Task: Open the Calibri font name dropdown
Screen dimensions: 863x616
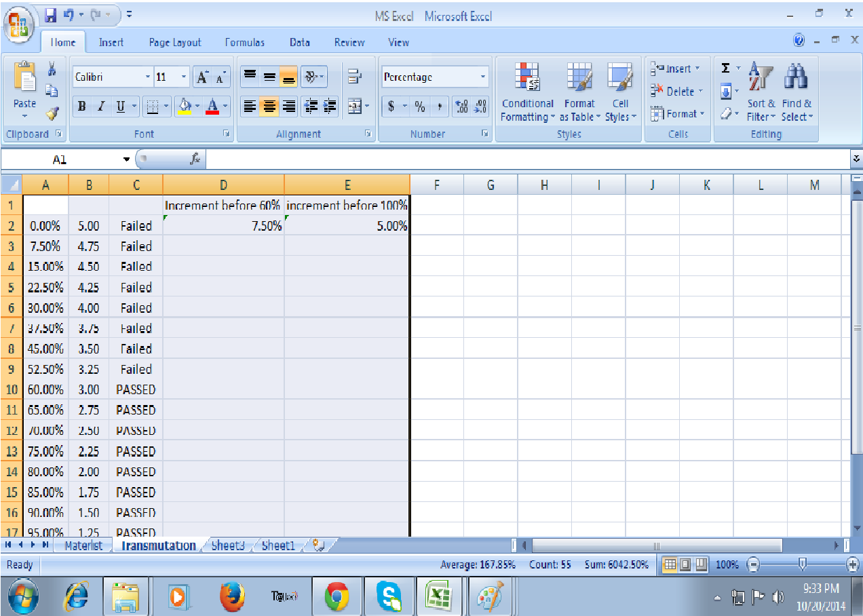Action: 148,77
